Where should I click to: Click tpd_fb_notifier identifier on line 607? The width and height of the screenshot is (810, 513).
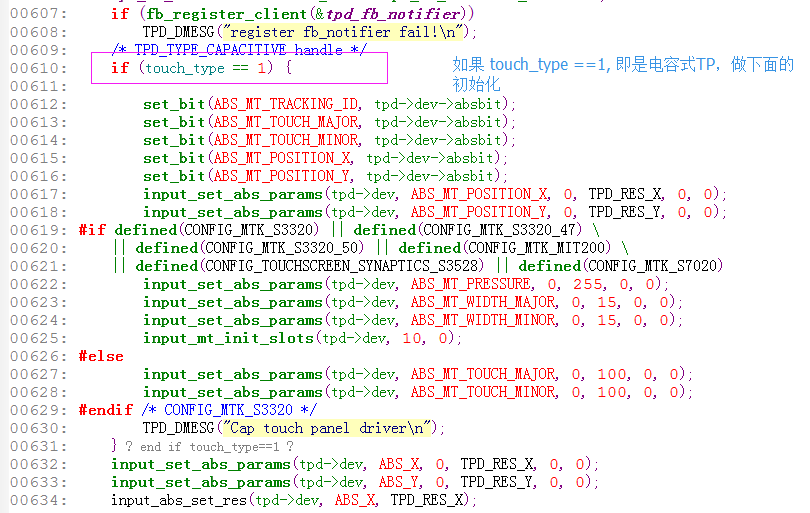click(x=393, y=14)
